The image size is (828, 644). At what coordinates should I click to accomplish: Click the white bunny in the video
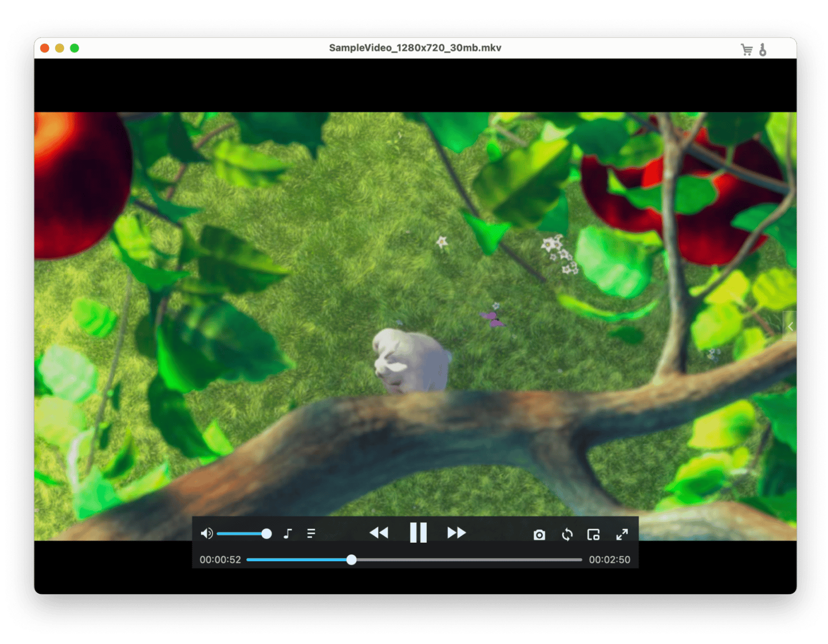point(409,361)
